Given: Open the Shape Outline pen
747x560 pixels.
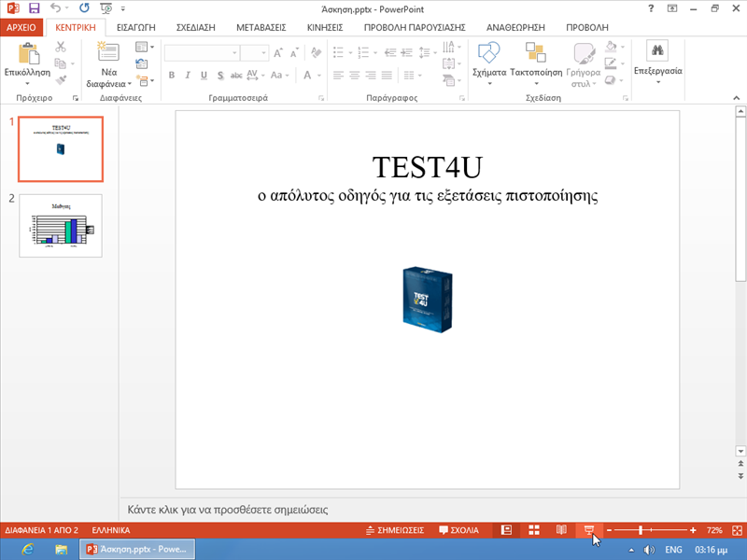Looking at the screenshot, I should point(611,63).
